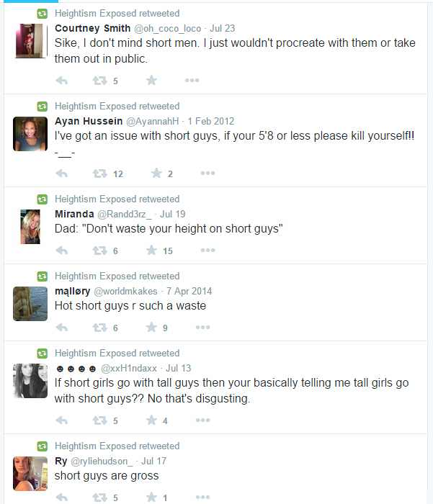Retweet Miranda's tweet about Dad
The height and width of the screenshot is (504, 433).
coord(99,251)
